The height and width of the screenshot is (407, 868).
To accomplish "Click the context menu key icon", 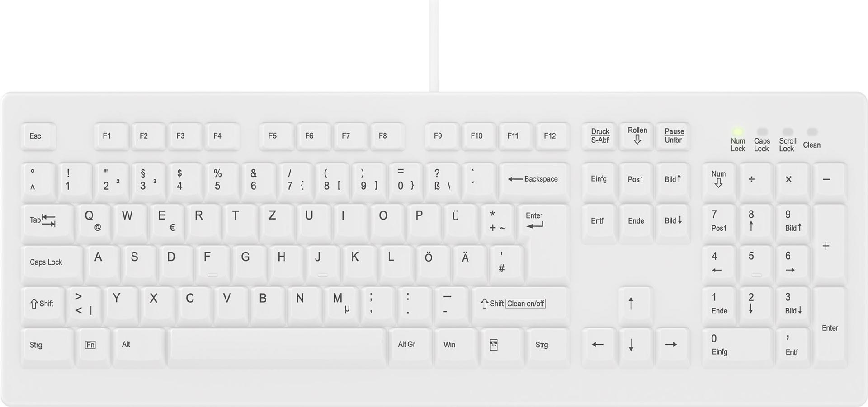I will click(x=501, y=346).
